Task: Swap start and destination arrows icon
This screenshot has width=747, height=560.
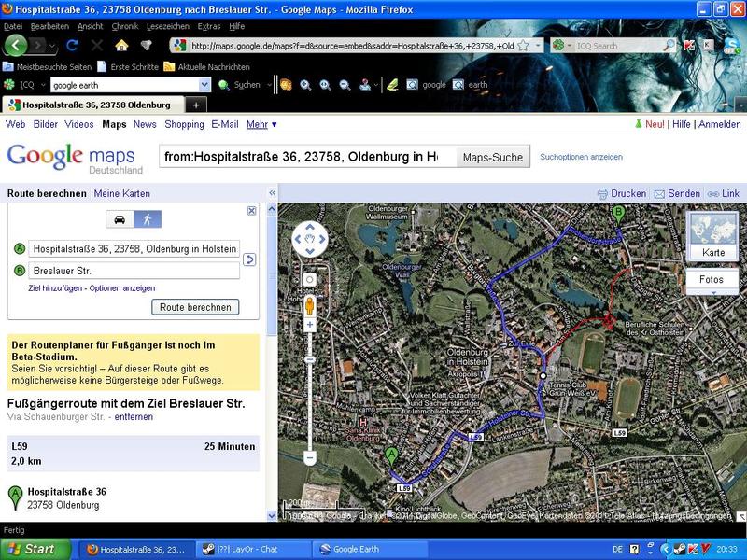Action: tap(249, 259)
